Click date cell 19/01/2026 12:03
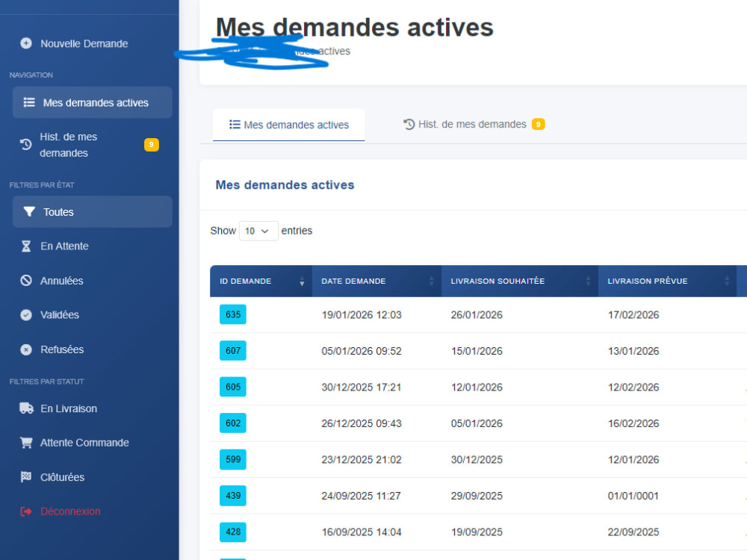This screenshot has width=747, height=560. 362,315
